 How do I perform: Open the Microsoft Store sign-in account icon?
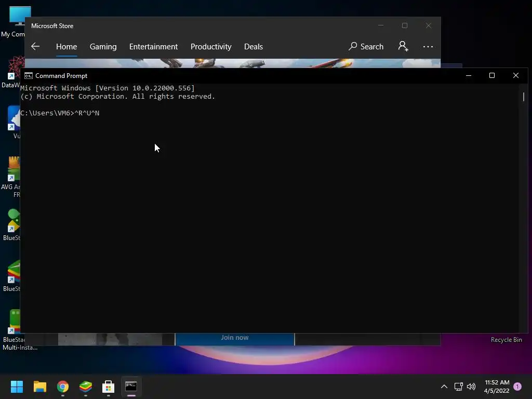point(403,46)
